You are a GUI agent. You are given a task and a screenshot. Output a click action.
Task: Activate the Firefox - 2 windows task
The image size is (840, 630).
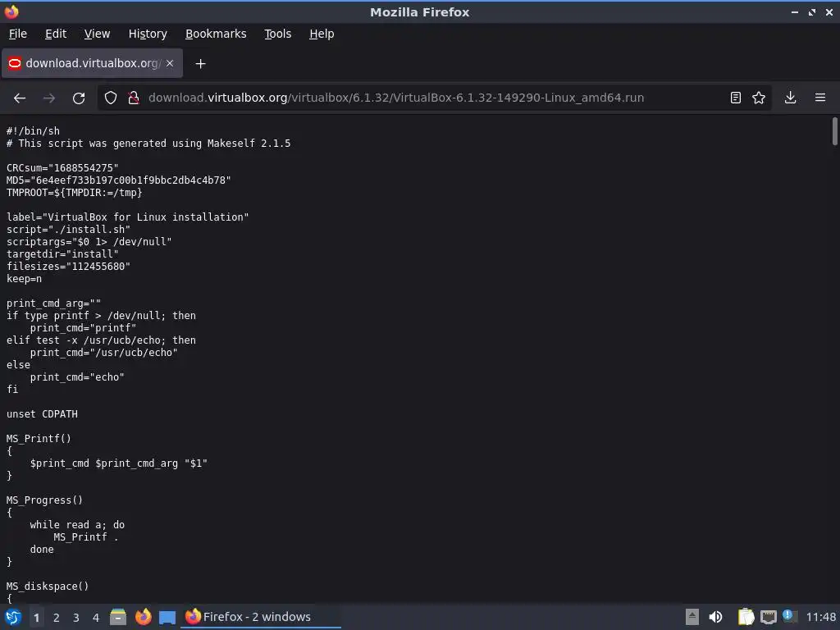click(261, 617)
